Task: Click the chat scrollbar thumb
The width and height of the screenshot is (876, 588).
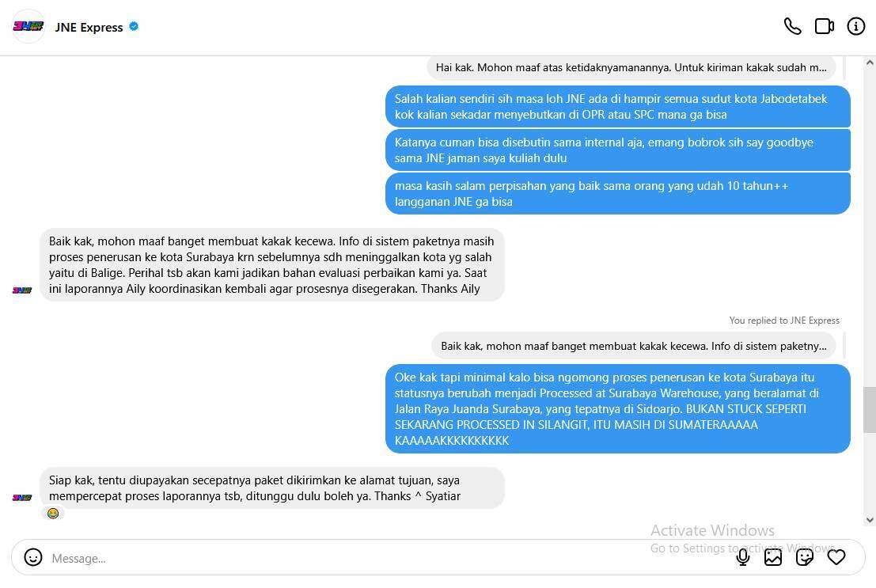Action: (x=870, y=410)
